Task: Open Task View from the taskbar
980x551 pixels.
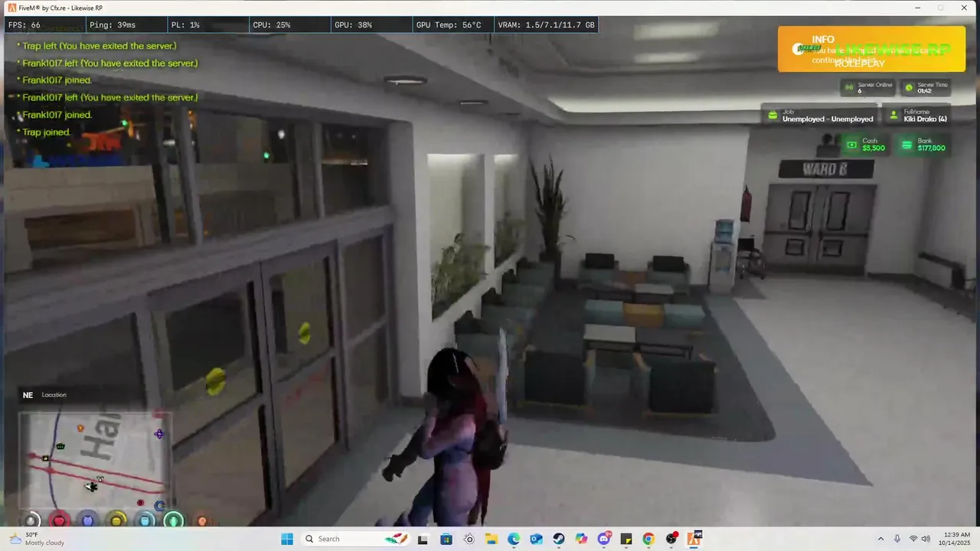Action: tap(423, 539)
